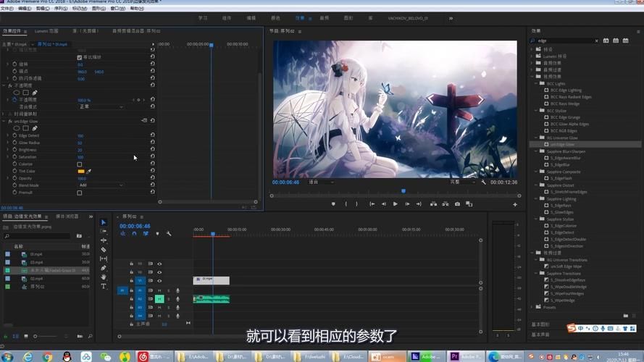Click the Extract button

[446, 204]
